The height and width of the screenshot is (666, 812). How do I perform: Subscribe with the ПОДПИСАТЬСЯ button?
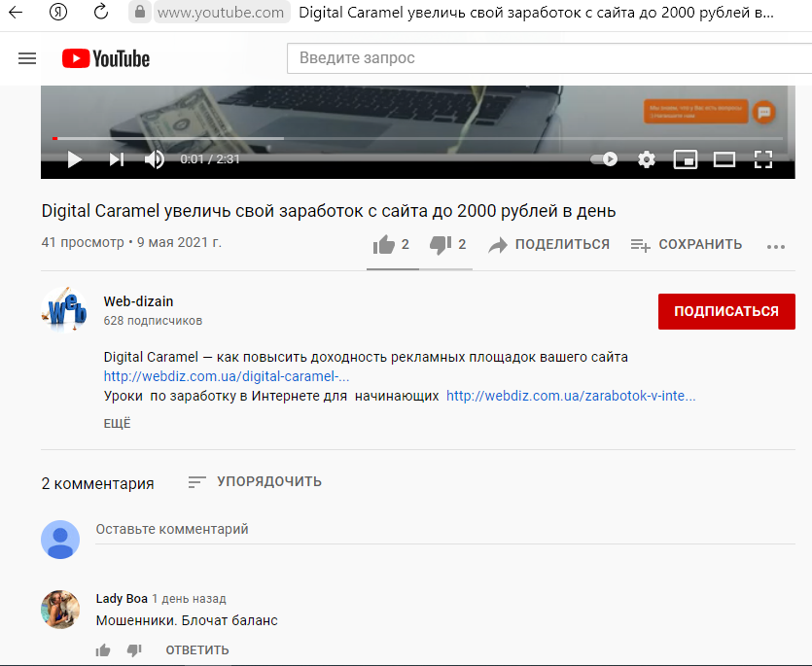pyautogui.click(x=726, y=311)
